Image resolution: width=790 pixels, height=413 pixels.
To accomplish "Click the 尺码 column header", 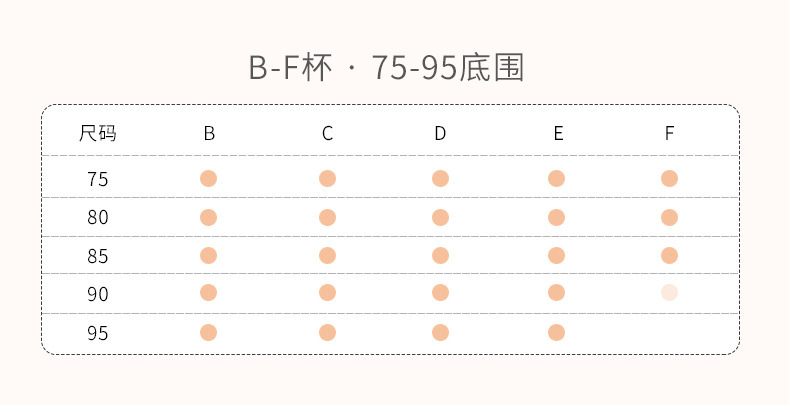I will [x=97, y=133].
